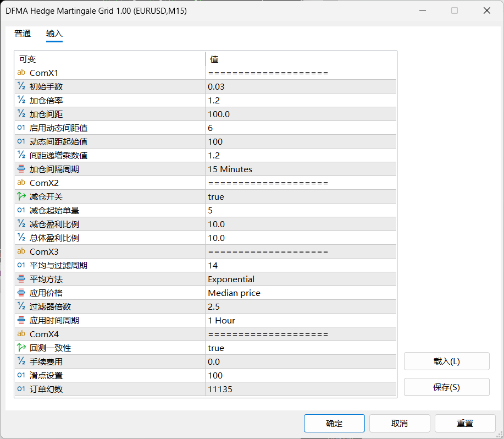Click the fraction icon beside 加仓间距
The height and width of the screenshot is (439, 504).
pos(21,114)
